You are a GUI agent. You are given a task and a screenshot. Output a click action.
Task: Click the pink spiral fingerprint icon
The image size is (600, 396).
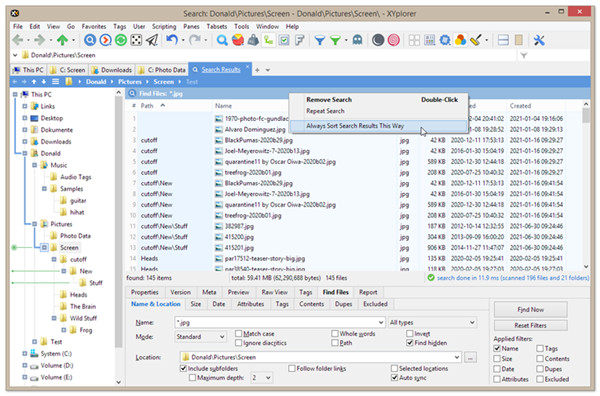click(393, 40)
